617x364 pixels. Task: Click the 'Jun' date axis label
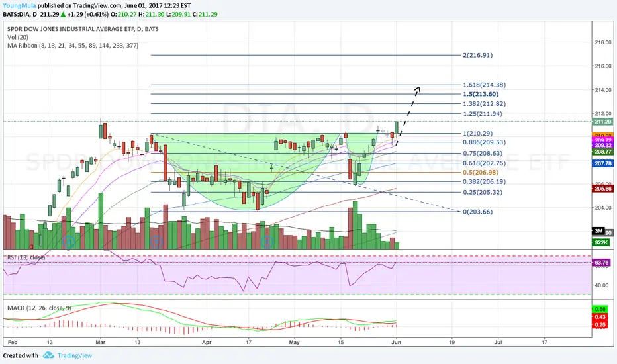[397, 342]
